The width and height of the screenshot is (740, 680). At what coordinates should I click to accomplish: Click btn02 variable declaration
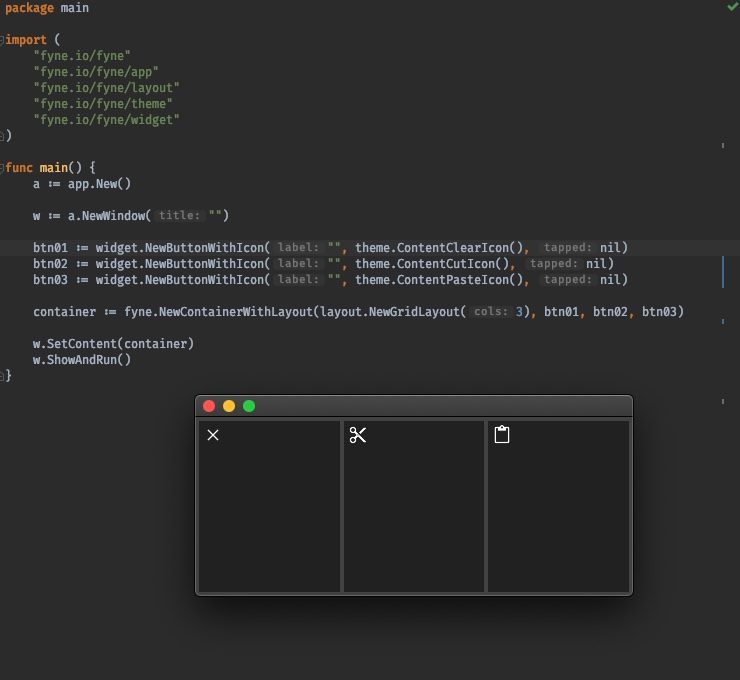(x=50, y=264)
